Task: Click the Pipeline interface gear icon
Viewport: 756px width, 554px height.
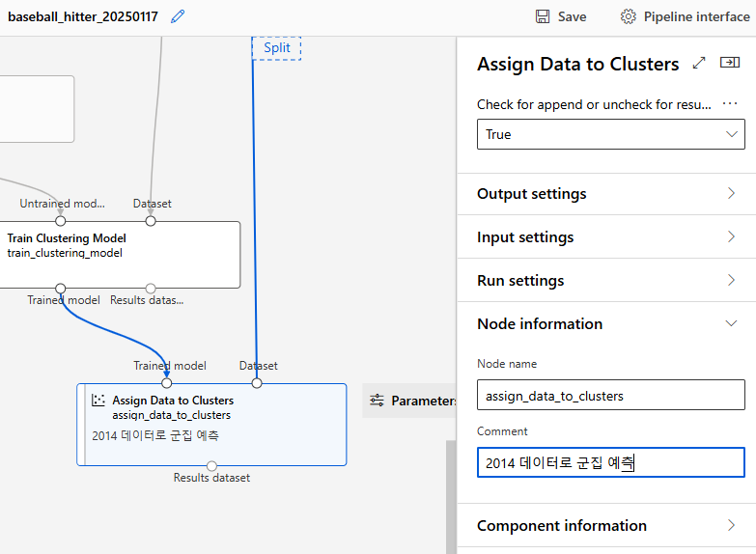Action: [x=628, y=16]
